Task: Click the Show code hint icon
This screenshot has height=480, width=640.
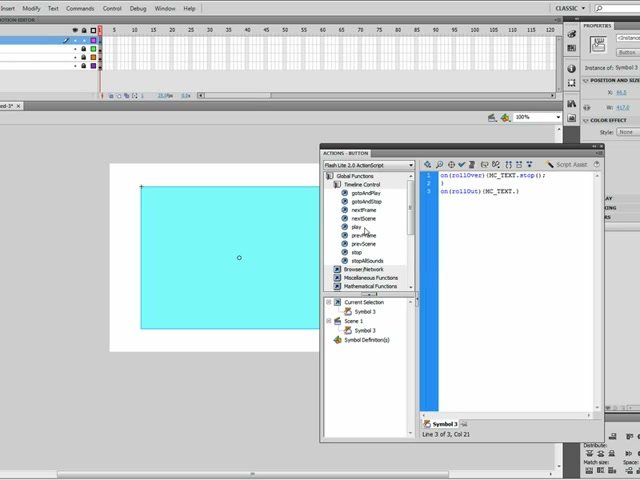Action: click(484, 164)
